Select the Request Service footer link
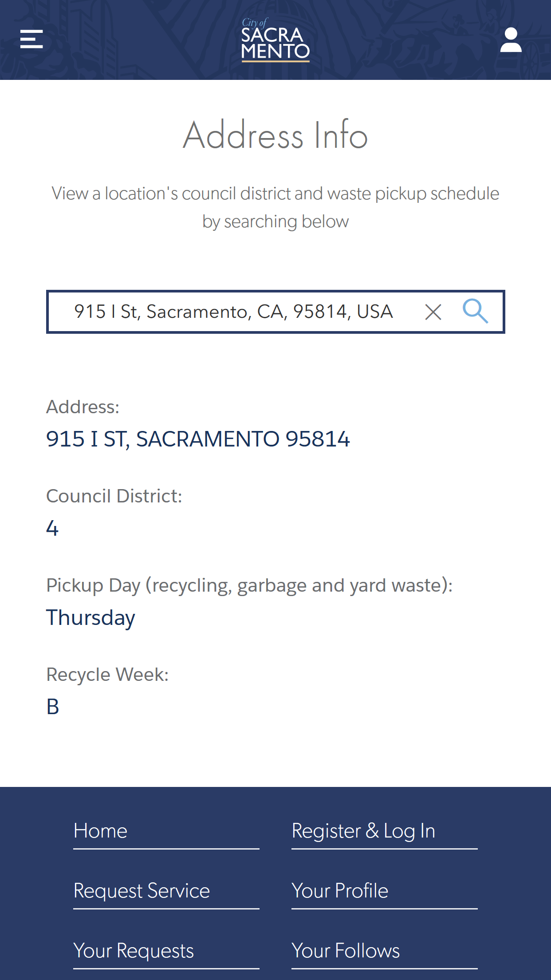The height and width of the screenshot is (980, 551). point(142,891)
